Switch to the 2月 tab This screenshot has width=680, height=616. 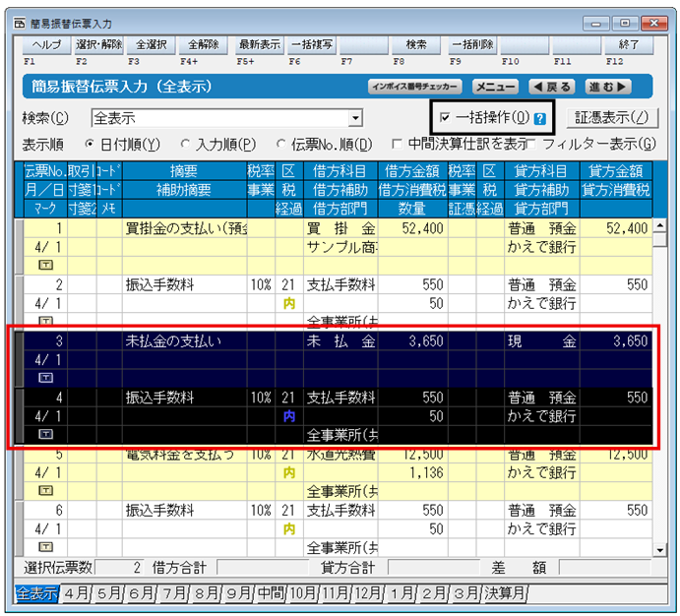pyautogui.click(x=434, y=593)
